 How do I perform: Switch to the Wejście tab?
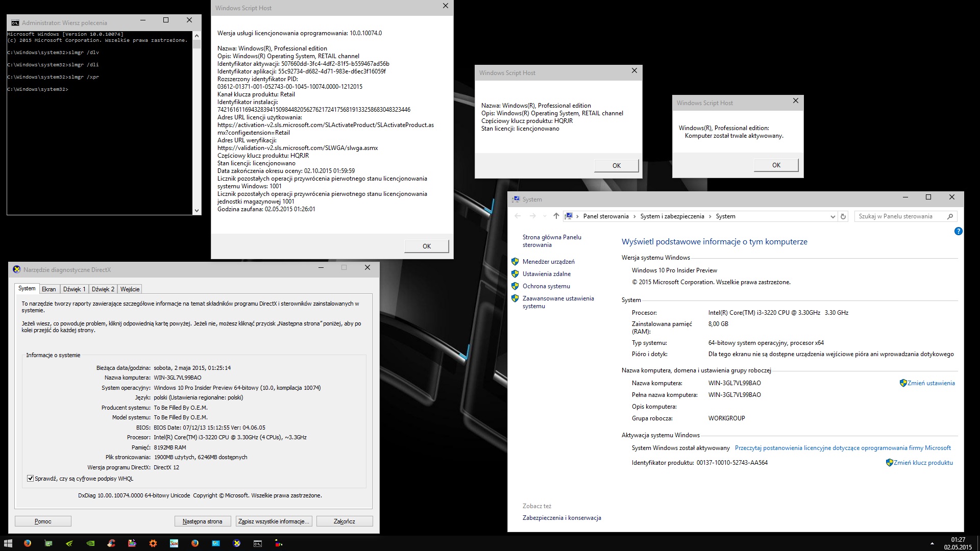tap(130, 289)
